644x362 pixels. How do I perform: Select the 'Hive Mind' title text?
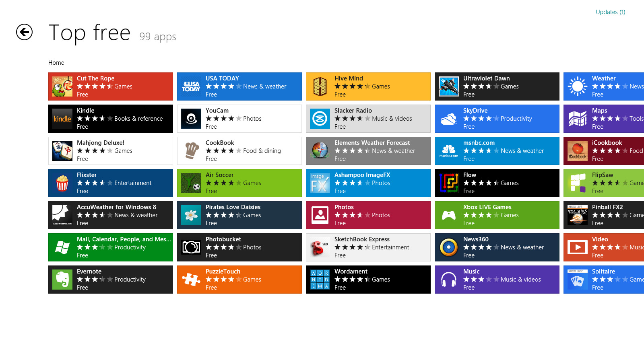pos(349,78)
